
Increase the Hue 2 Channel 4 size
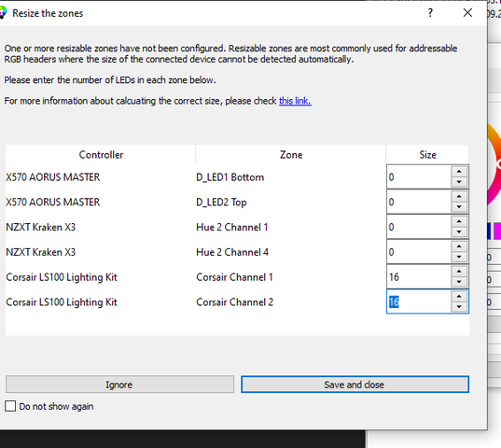tap(459, 246)
